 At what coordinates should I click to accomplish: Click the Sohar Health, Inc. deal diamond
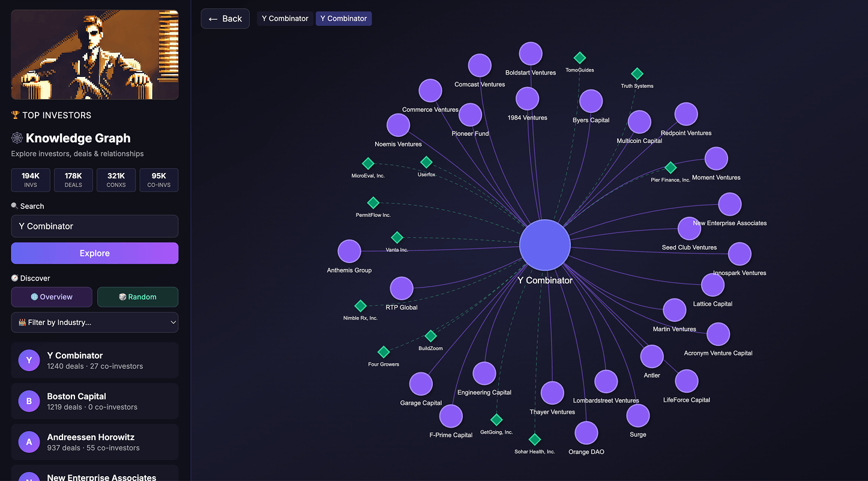(535, 440)
